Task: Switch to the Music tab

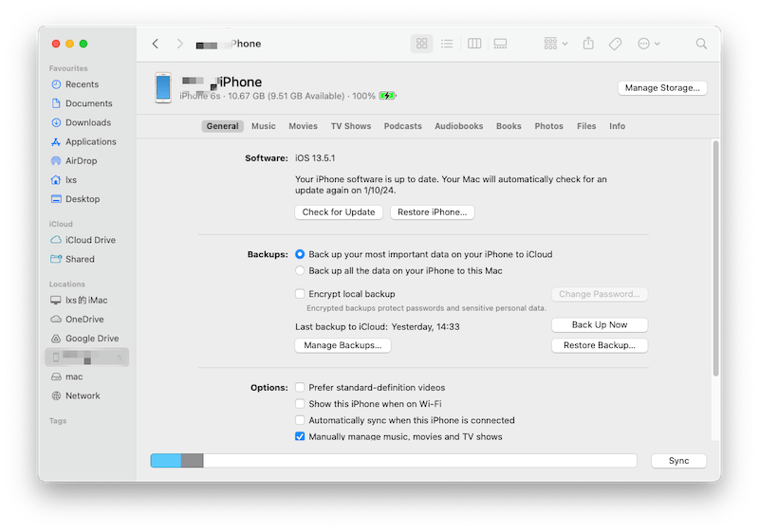Action: [x=264, y=126]
